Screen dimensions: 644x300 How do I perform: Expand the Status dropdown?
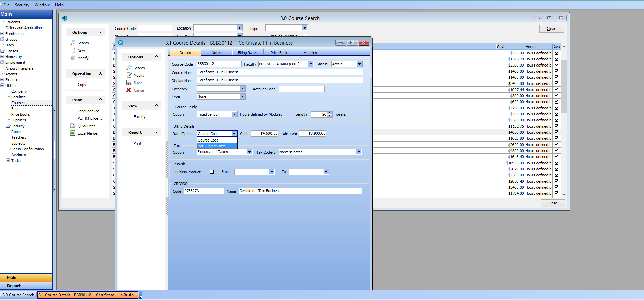359,64
